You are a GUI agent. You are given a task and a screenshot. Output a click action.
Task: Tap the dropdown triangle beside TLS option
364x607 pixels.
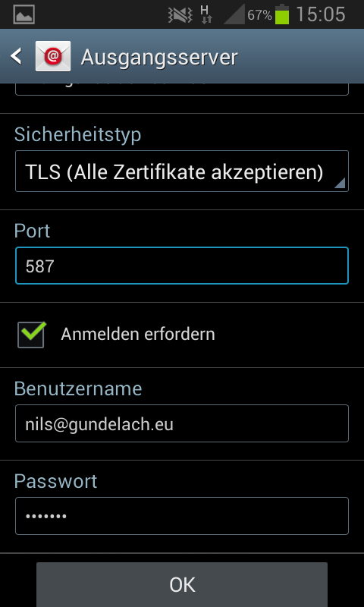[339, 183]
